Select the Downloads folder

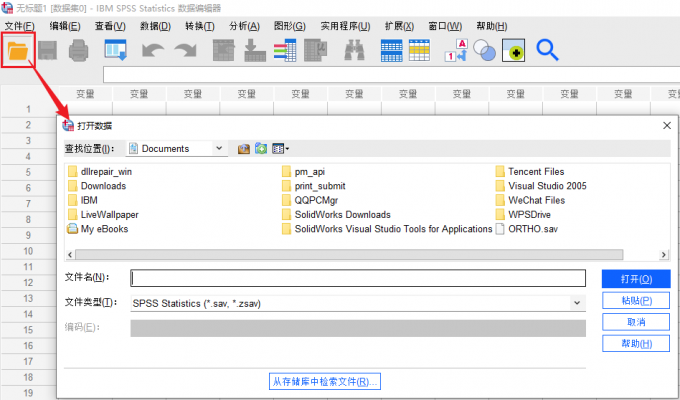(x=97, y=186)
